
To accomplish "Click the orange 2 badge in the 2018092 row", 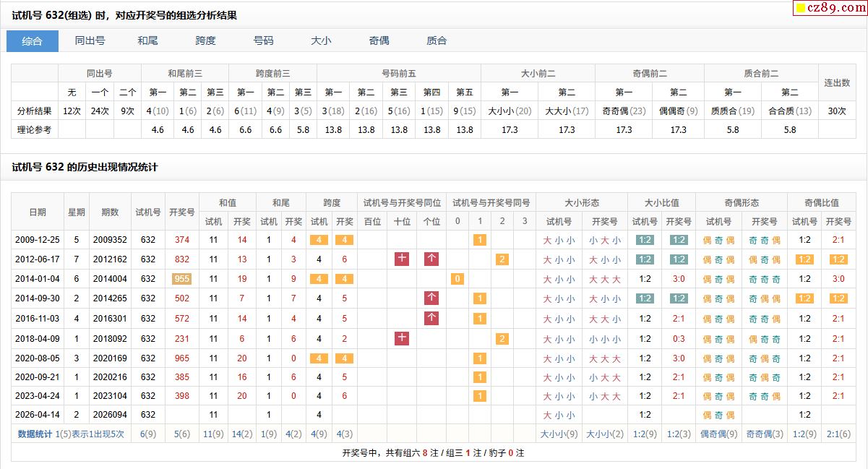I will point(502,338).
